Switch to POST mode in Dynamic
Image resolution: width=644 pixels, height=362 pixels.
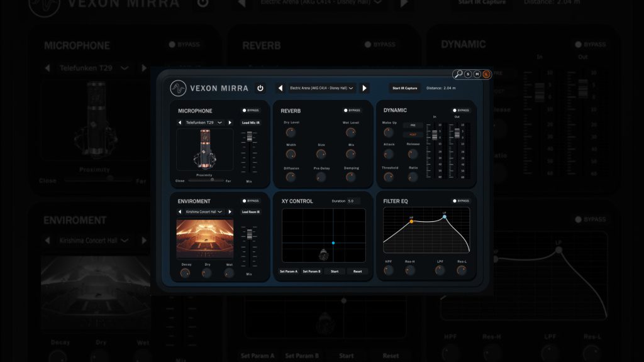pyautogui.click(x=411, y=135)
